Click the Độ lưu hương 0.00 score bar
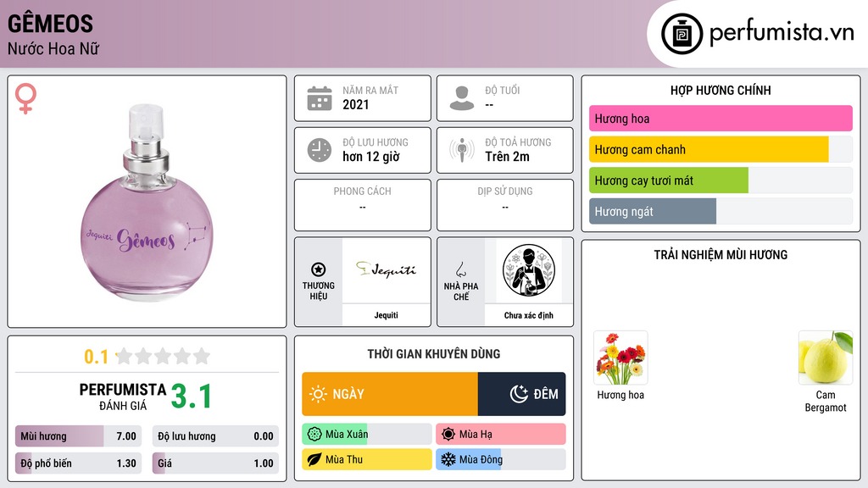 tap(215, 436)
